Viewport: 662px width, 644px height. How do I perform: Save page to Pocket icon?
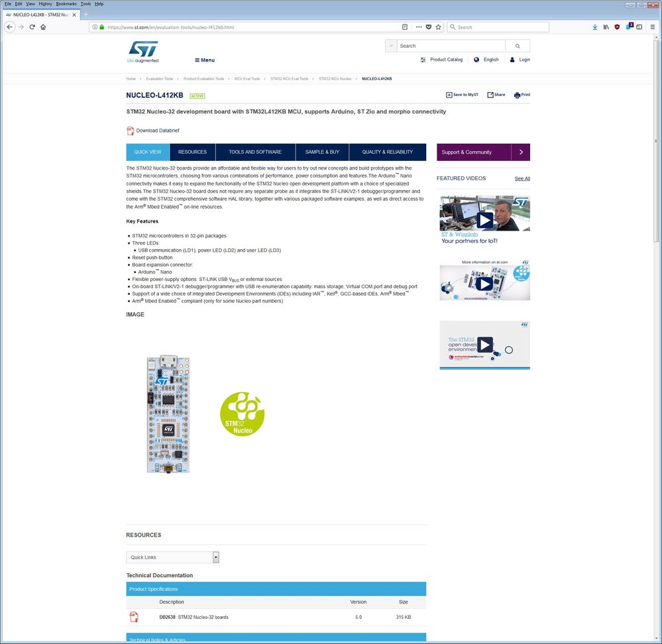(x=429, y=27)
